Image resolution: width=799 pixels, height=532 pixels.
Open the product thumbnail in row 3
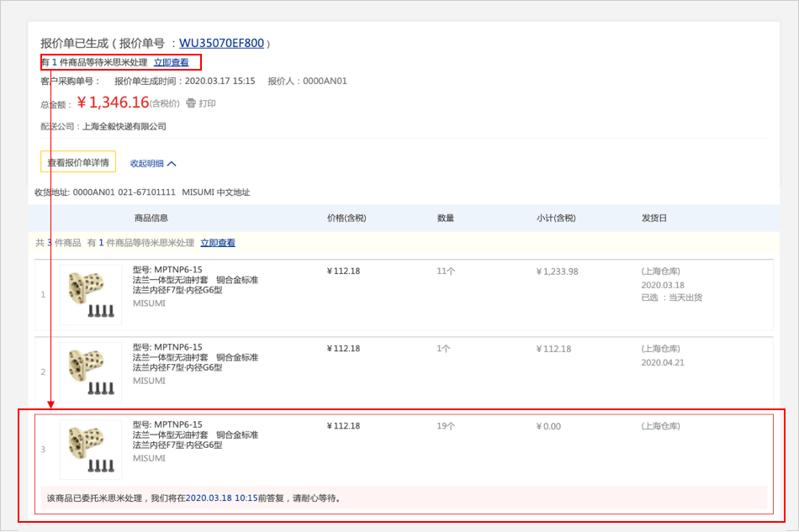point(91,450)
